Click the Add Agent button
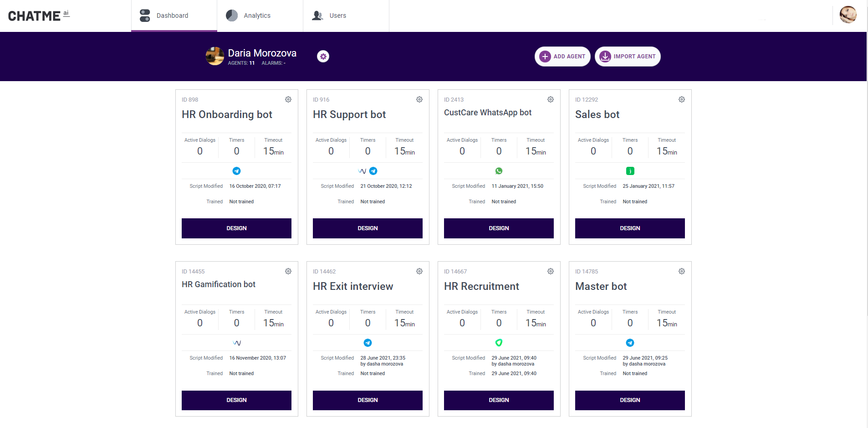This screenshot has width=868, height=428. (562, 57)
